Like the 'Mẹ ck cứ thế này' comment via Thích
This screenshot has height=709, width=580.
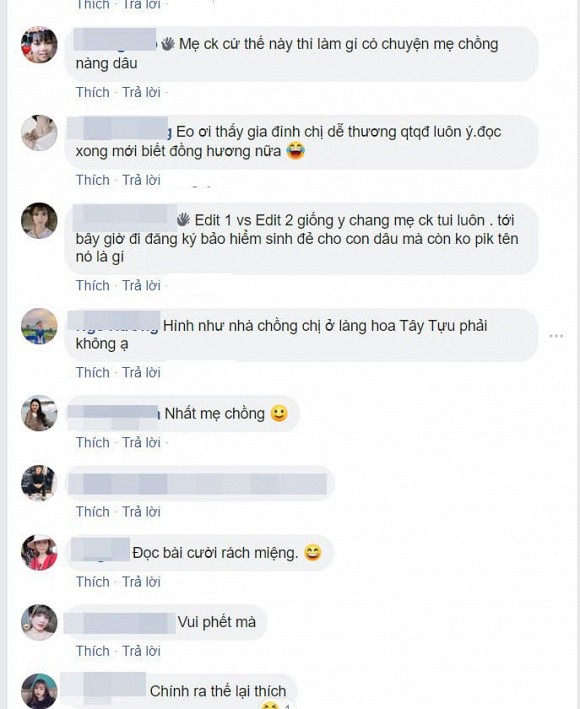(93, 92)
